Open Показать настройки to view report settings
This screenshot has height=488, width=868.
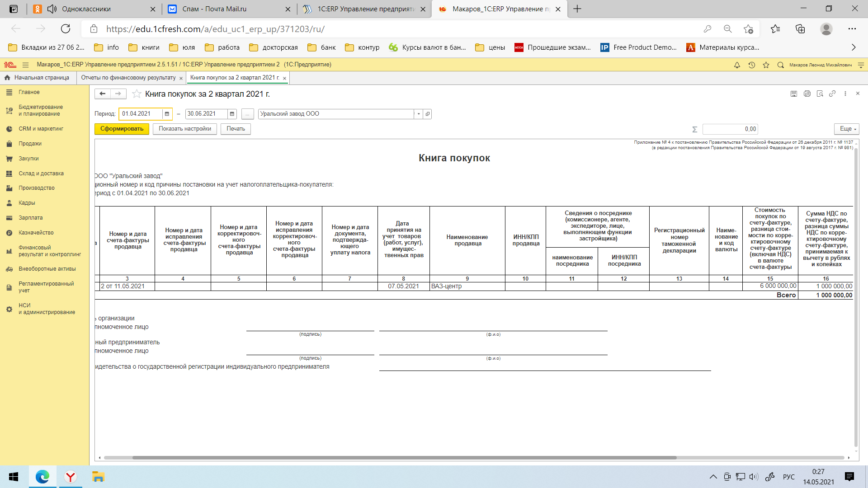coord(185,128)
